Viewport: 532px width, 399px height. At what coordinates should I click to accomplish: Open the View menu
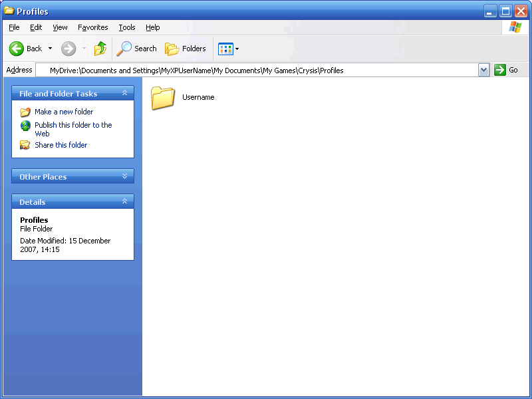click(60, 27)
